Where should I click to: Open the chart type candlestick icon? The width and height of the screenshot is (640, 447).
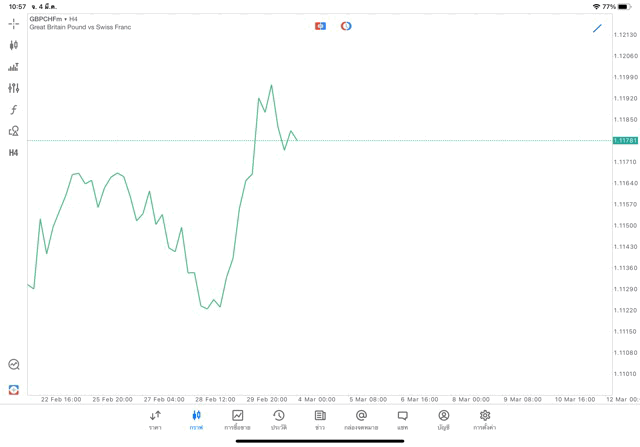pyautogui.click(x=14, y=45)
